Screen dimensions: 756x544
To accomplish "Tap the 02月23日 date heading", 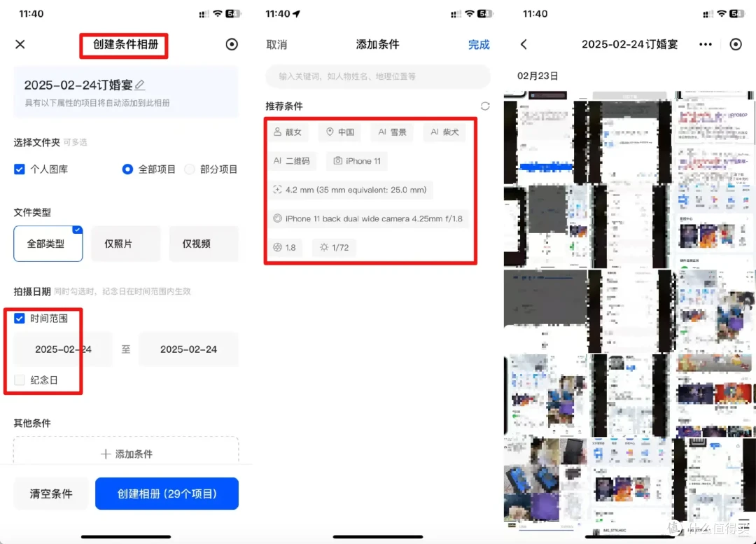I will (x=538, y=76).
